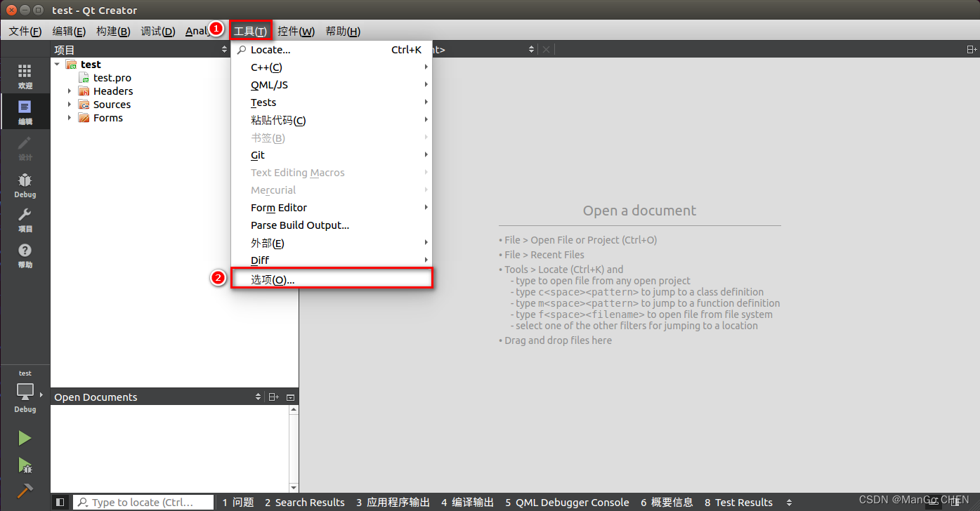Open 4 编译输出 output pane

click(467, 502)
